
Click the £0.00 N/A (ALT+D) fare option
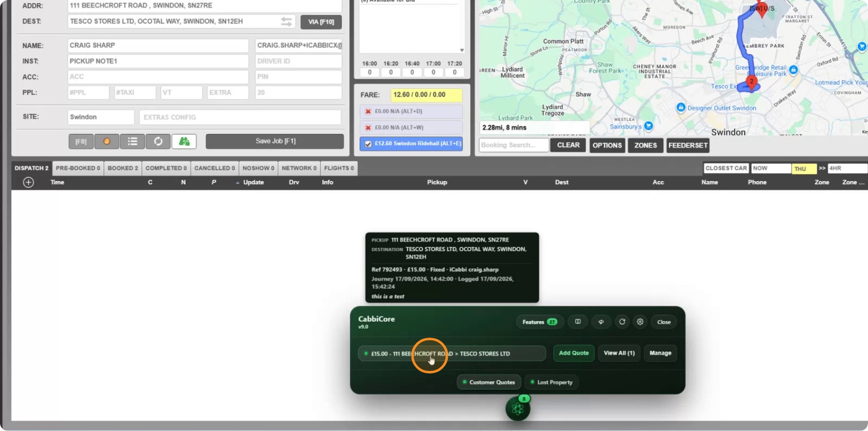pos(411,111)
